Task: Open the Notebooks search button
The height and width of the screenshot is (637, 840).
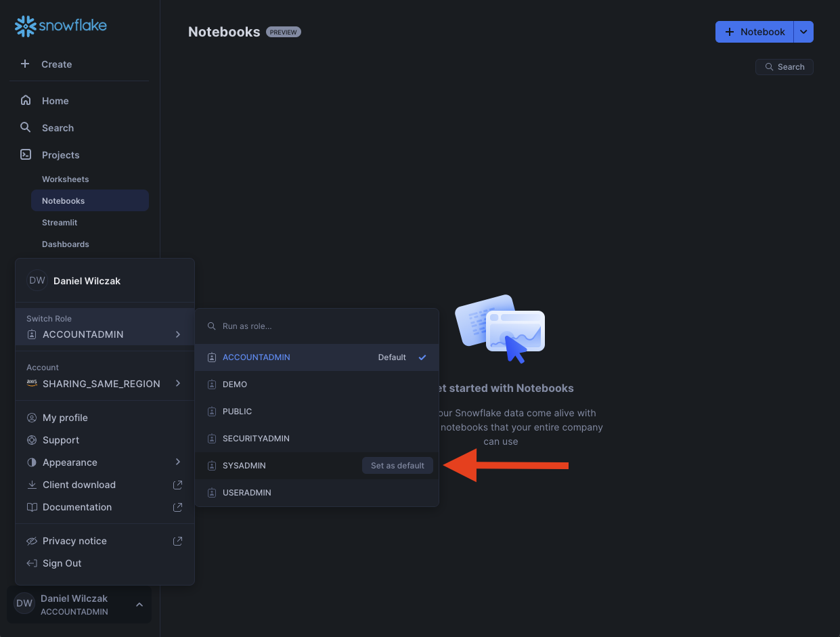Action: point(784,67)
